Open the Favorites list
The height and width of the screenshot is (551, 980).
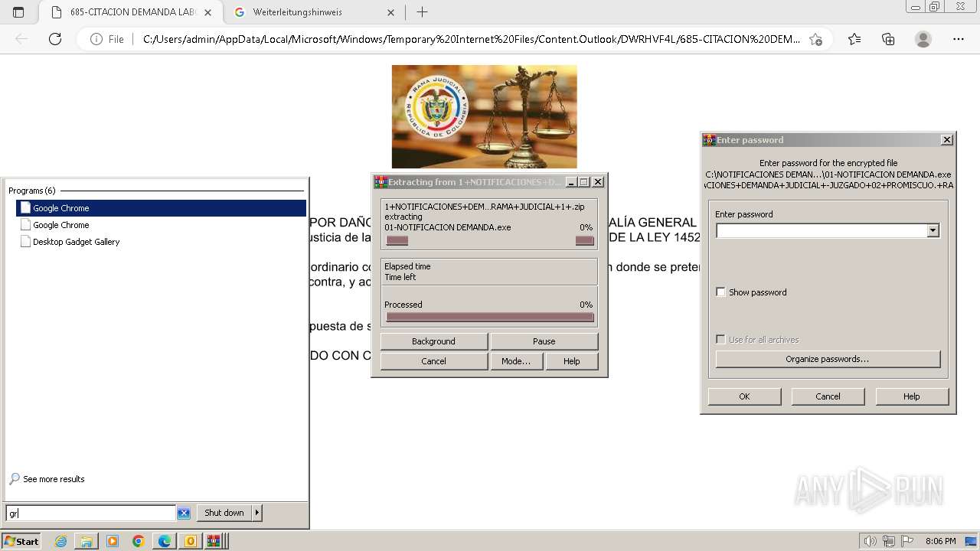click(x=854, y=39)
